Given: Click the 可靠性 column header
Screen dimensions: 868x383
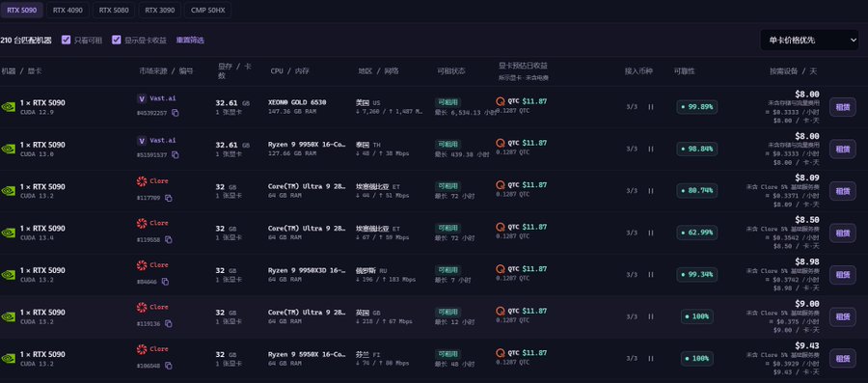Looking at the screenshot, I should (684, 71).
